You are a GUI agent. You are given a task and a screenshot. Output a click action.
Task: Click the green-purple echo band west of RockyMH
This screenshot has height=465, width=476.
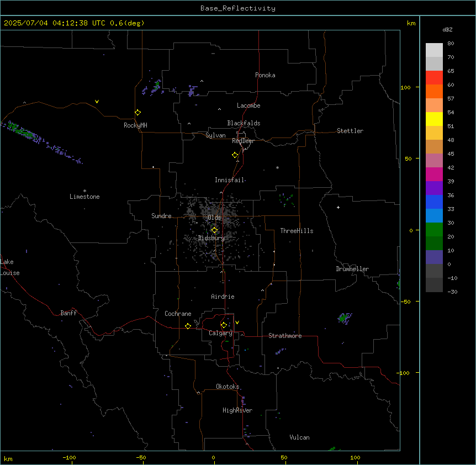pyautogui.click(x=41, y=142)
